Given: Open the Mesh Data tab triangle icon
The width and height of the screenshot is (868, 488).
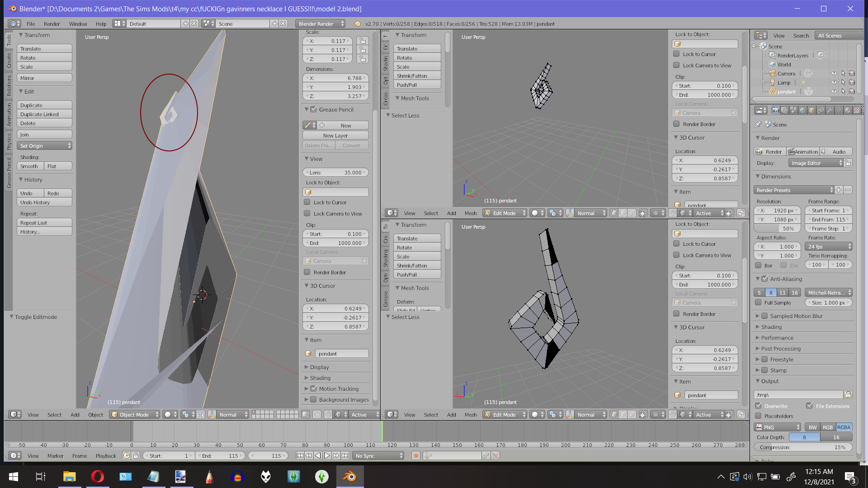Looking at the screenshot, I should click(x=839, y=110).
